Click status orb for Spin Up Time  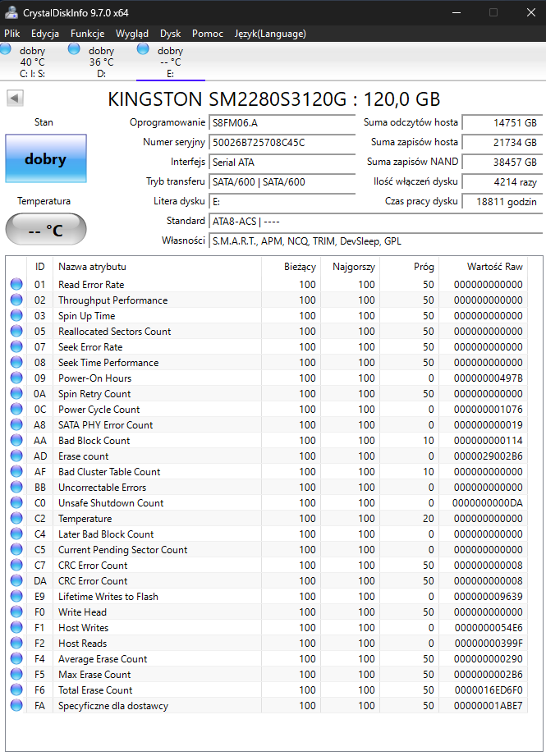pos(16,316)
